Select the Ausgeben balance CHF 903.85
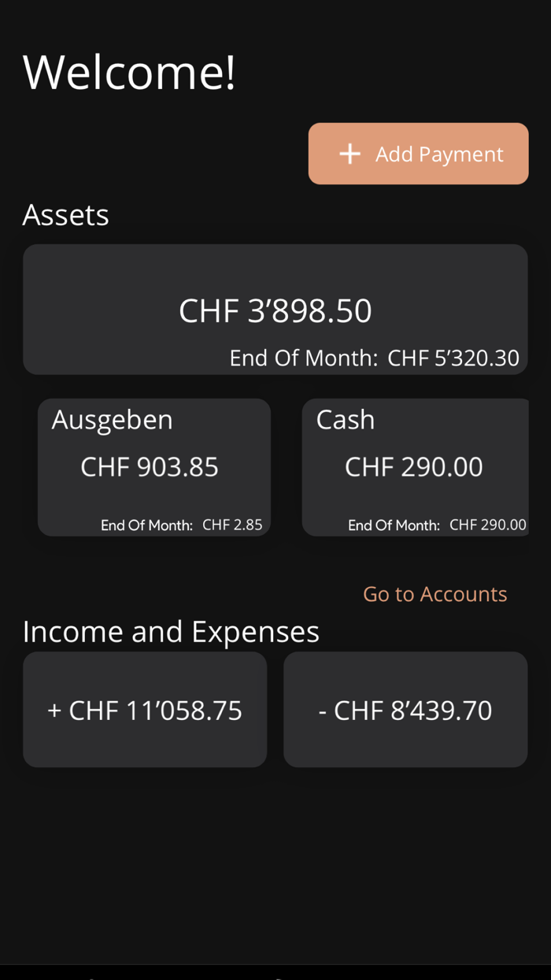Viewport: 551px width, 980px height. (149, 466)
